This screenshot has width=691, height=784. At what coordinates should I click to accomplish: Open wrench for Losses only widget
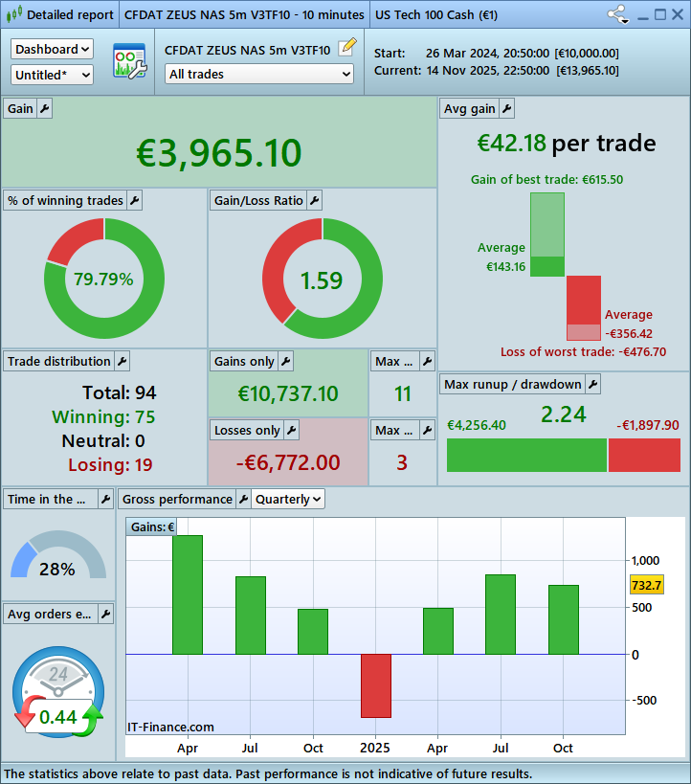pyautogui.click(x=292, y=430)
